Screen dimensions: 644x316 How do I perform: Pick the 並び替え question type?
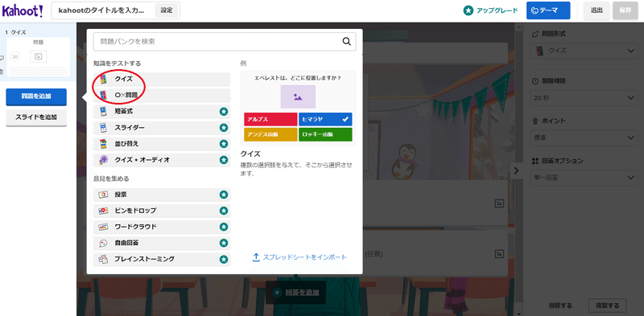pyautogui.click(x=162, y=144)
